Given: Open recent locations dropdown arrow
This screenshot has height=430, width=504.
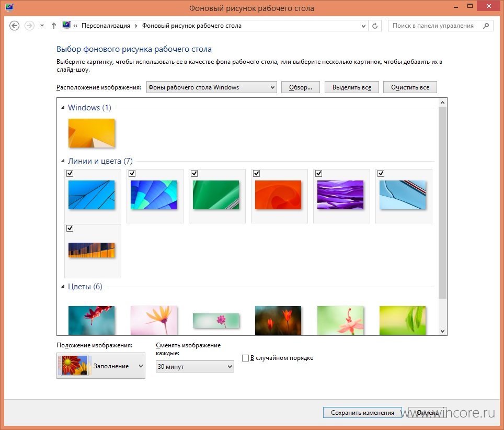Looking at the screenshot, I should tap(42, 26).
